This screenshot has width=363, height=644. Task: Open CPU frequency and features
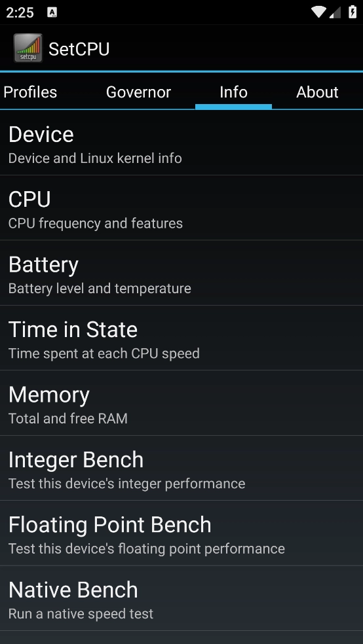pyautogui.click(x=181, y=208)
